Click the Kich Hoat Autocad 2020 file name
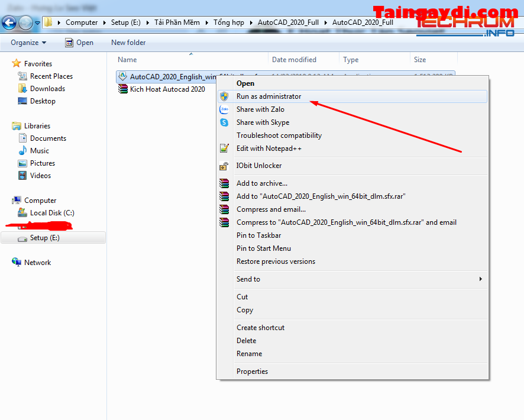524x420 pixels. [x=167, y=89]
